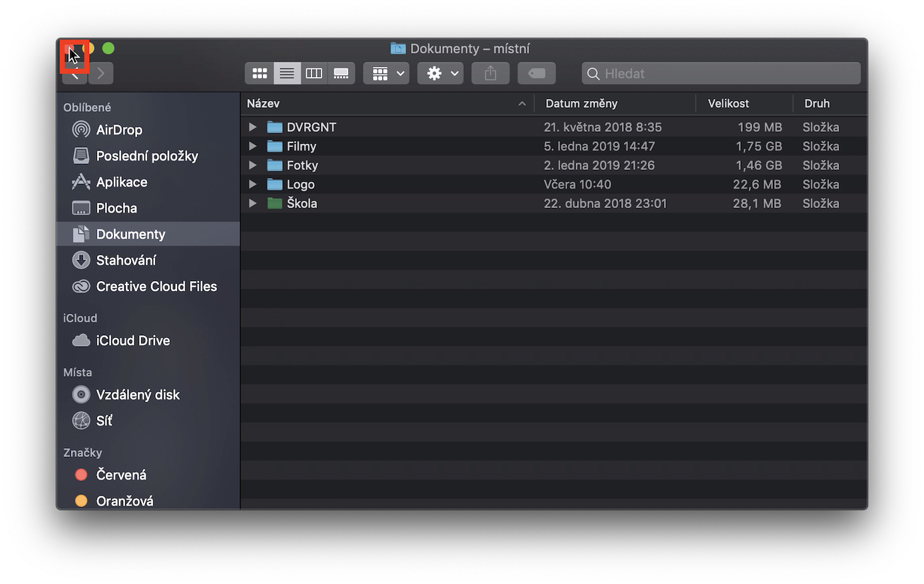Go forward with the navigation arrow
This screenshot has width=924, height=584.
101,74
